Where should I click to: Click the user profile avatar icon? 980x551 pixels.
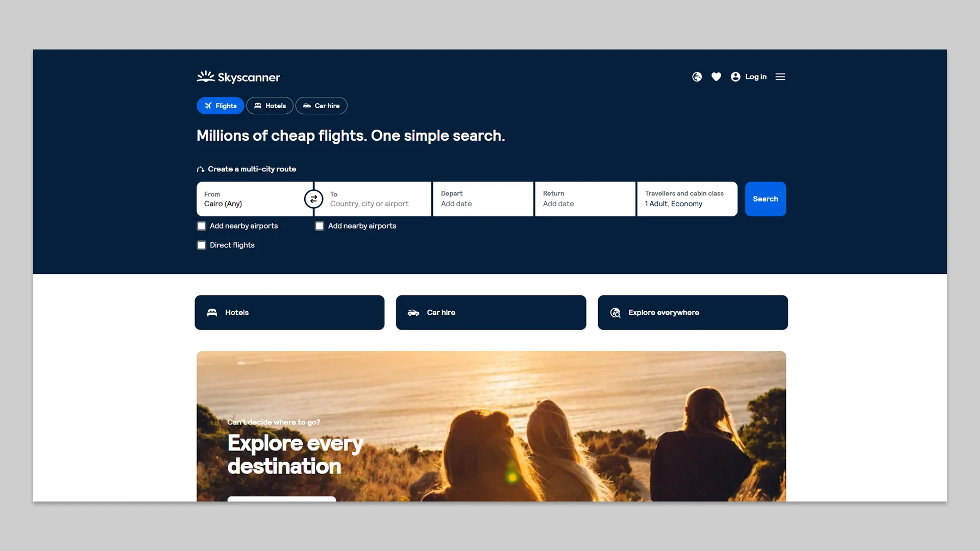pyautogui.click(x=736, y=77)
